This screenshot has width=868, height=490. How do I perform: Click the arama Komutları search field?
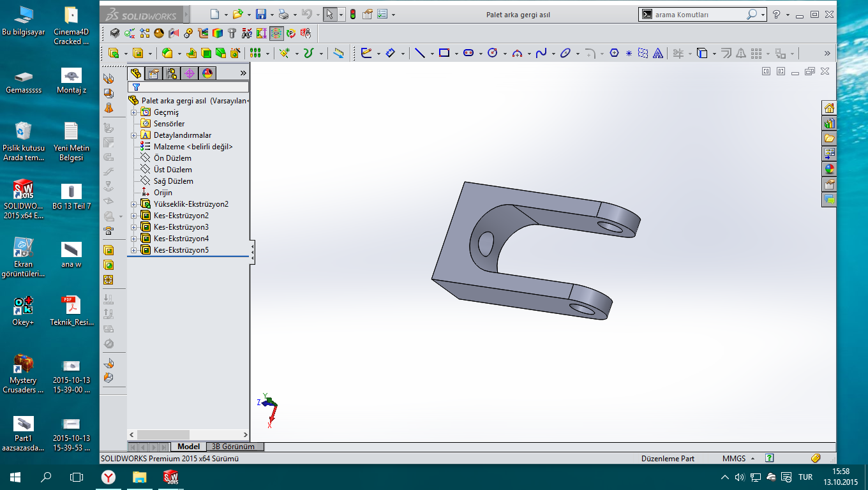pyautogui.click(x=697, y=14)
